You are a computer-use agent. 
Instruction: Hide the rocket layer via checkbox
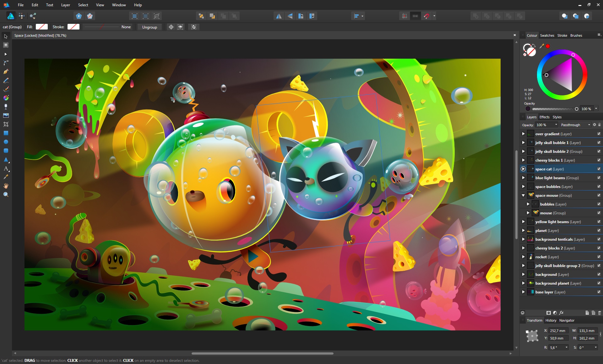click(599, 257)
